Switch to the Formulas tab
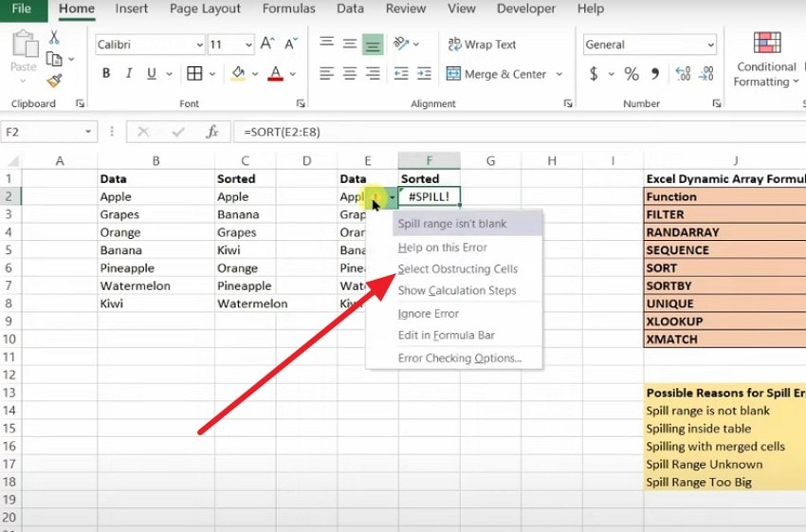 (289, 9)
